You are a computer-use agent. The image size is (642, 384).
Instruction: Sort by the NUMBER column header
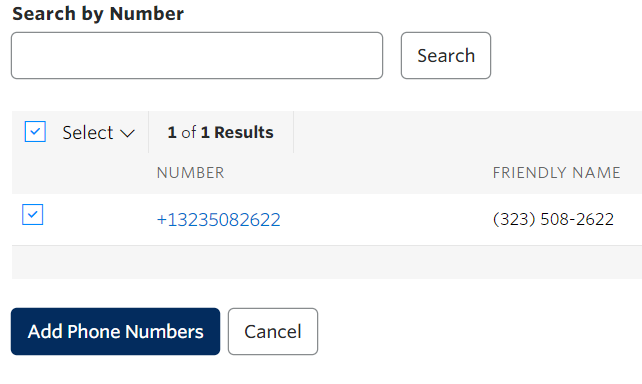[x=191, y=173]
